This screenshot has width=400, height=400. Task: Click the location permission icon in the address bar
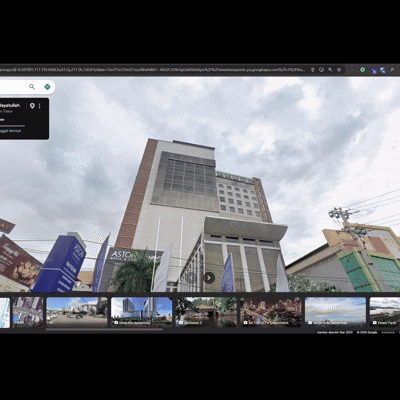click(313, 70)
